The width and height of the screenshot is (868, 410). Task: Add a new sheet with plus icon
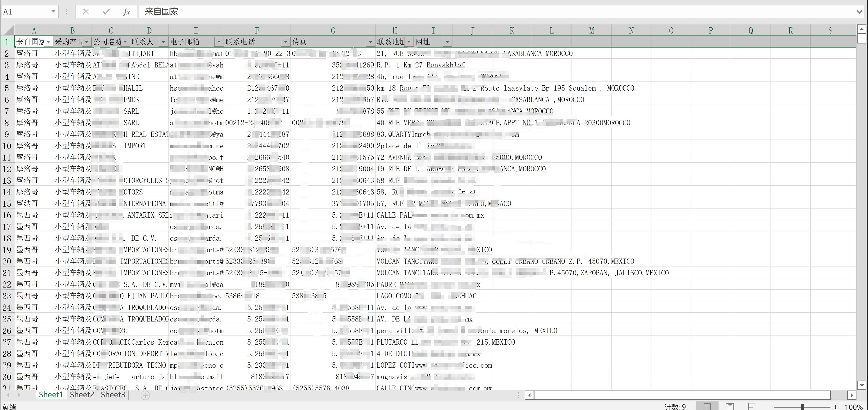point(145,395)
